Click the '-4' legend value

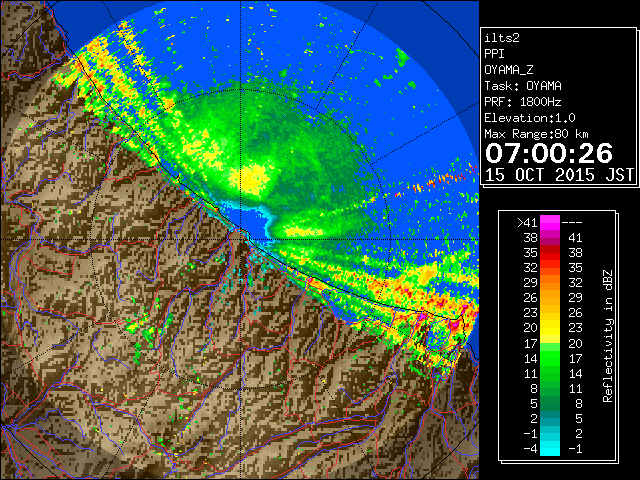pyautogui.click(x=530, y=449)
